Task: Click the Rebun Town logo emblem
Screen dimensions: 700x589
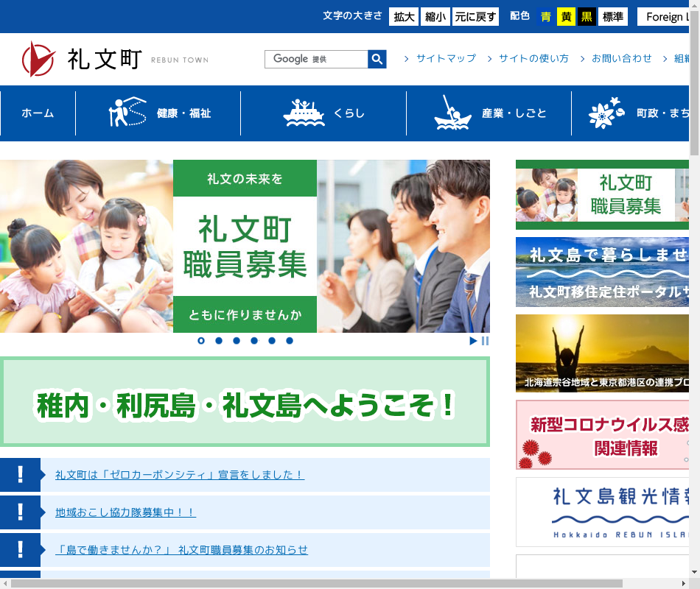Action: (x=38, y=59)
